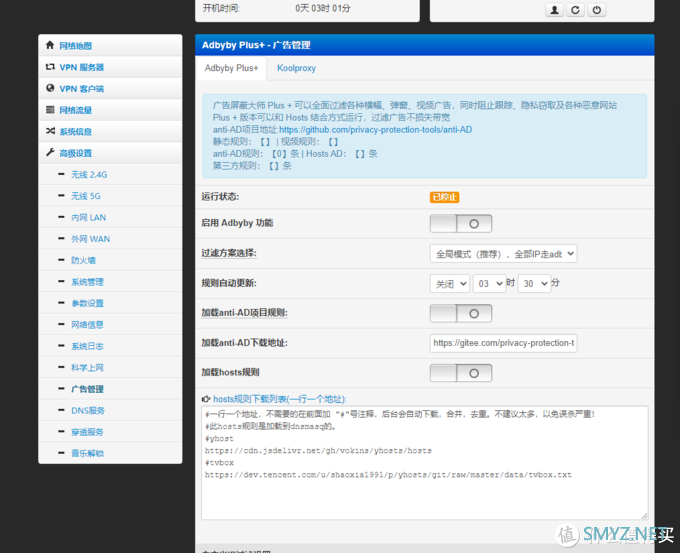Switch to the Adbyby Plus+ tab
The width and height of the screenshot is (680, 553).
(x=231, y=69)
